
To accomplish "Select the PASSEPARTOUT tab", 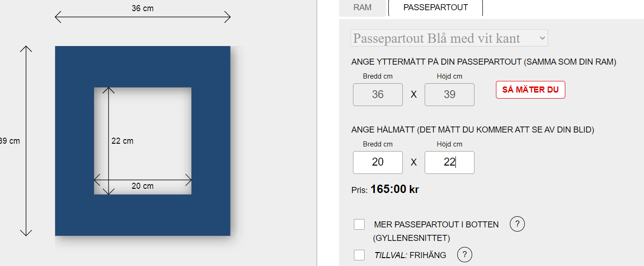I will (x=435, y=7).
